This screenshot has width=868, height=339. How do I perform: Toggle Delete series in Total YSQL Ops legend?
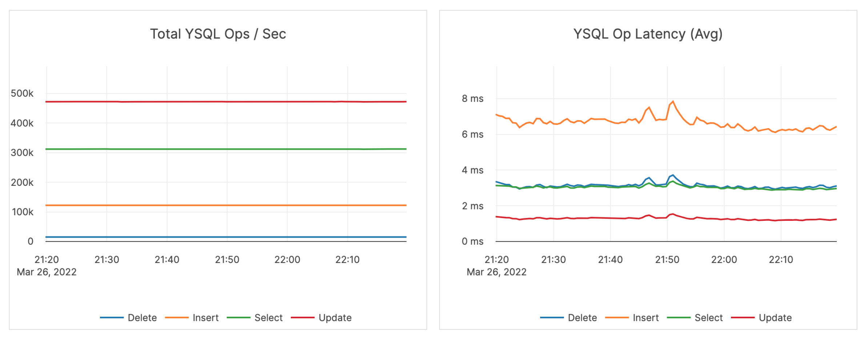tap(142, 318)
